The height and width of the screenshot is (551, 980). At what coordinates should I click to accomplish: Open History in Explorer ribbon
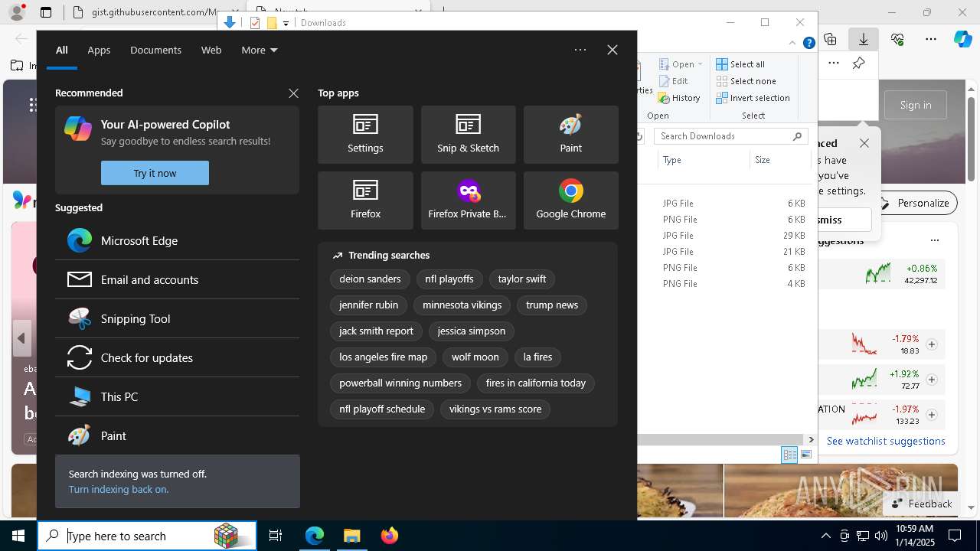tap(679, 98)
